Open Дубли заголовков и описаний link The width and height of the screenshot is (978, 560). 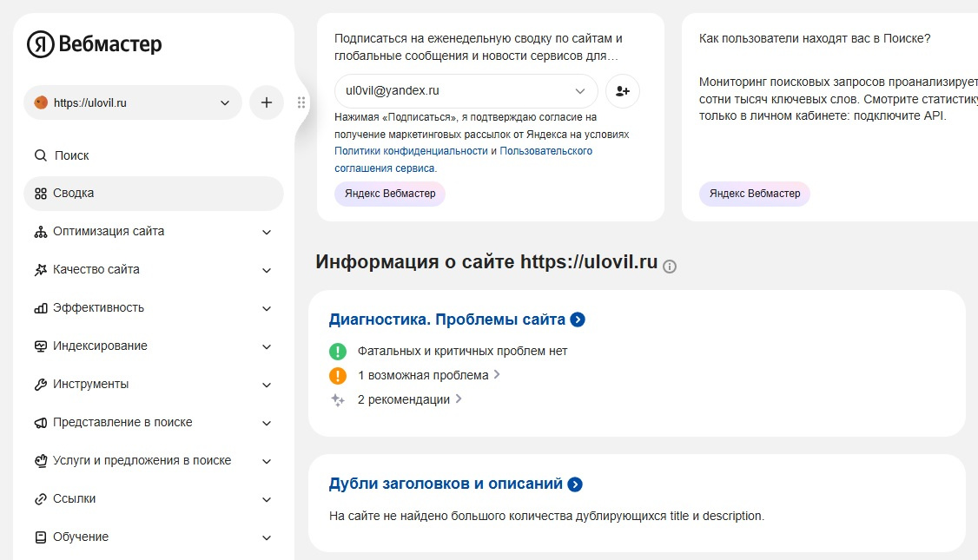(446, 484)
